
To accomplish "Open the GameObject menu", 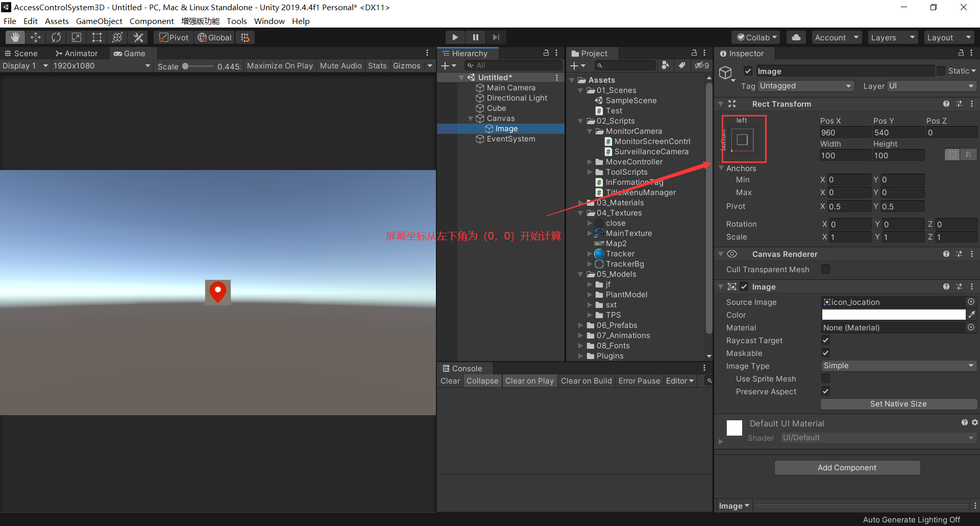I will click(99, 21).
